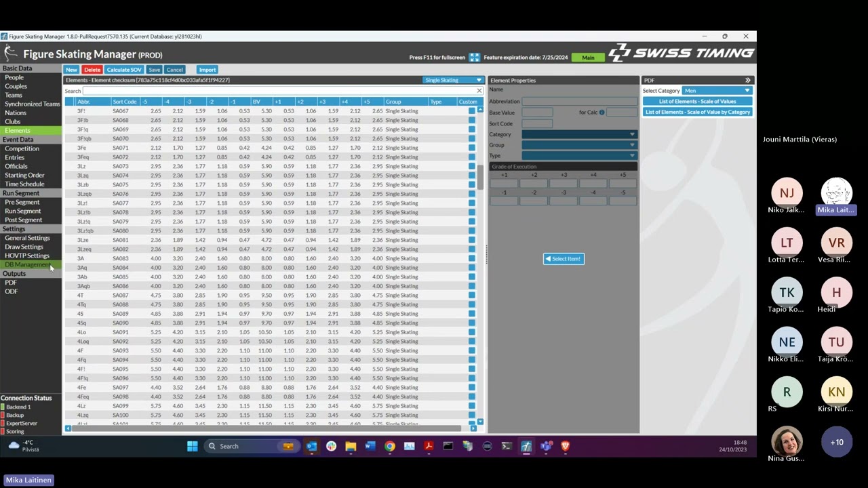Open the Select Category Men dropdown
Image resolution: width=868 pixels, height=488 pixels.
point(717,91)
